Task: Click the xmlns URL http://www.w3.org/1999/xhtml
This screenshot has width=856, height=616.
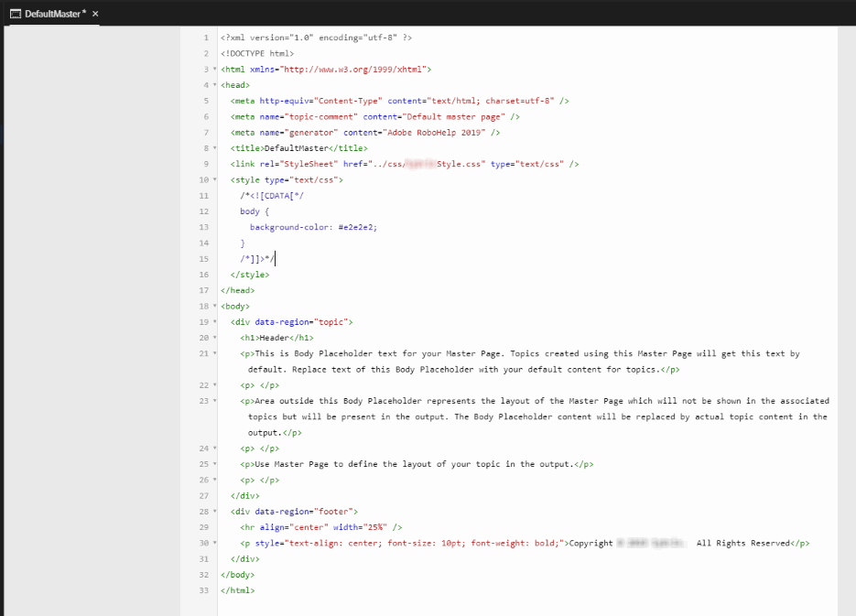Action: coord(352,70)
